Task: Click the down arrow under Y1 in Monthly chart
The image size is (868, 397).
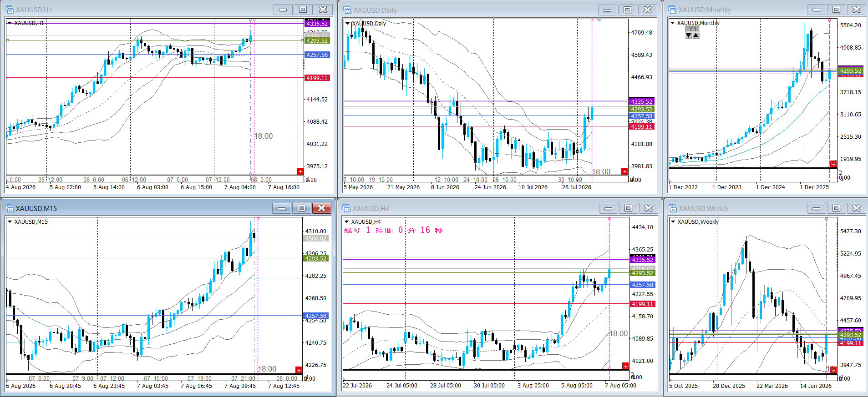Action: (x=689, y=35)
